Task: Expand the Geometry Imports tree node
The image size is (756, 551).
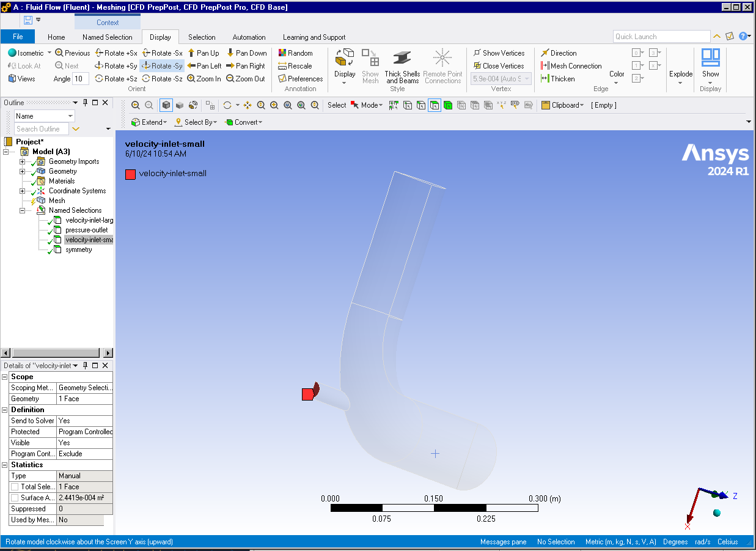Action: coord(23,162)
